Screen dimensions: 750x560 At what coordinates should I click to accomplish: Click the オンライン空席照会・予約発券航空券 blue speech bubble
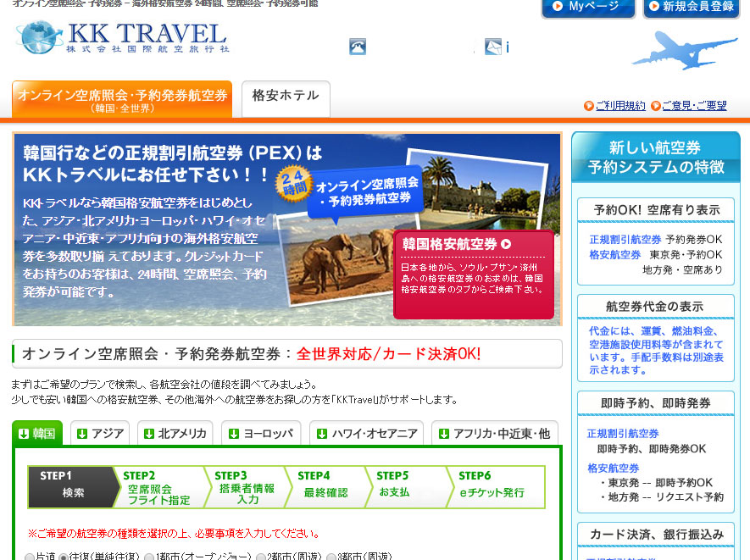366,192
